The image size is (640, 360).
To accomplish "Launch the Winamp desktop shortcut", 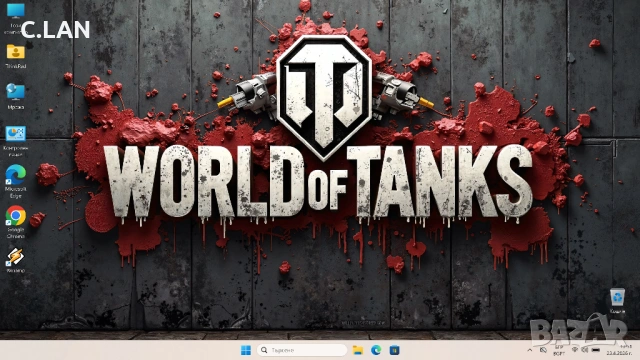I will (x=16, y=260).
